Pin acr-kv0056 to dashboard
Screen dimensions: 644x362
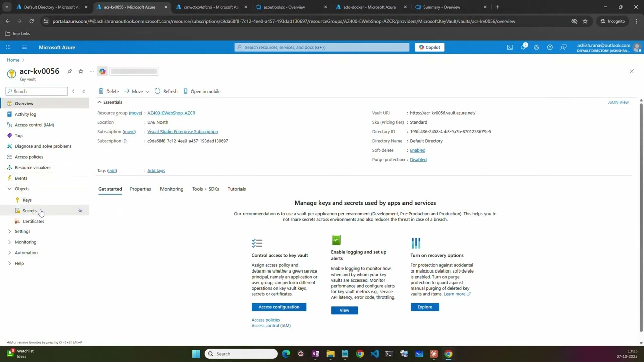(70, 71)
